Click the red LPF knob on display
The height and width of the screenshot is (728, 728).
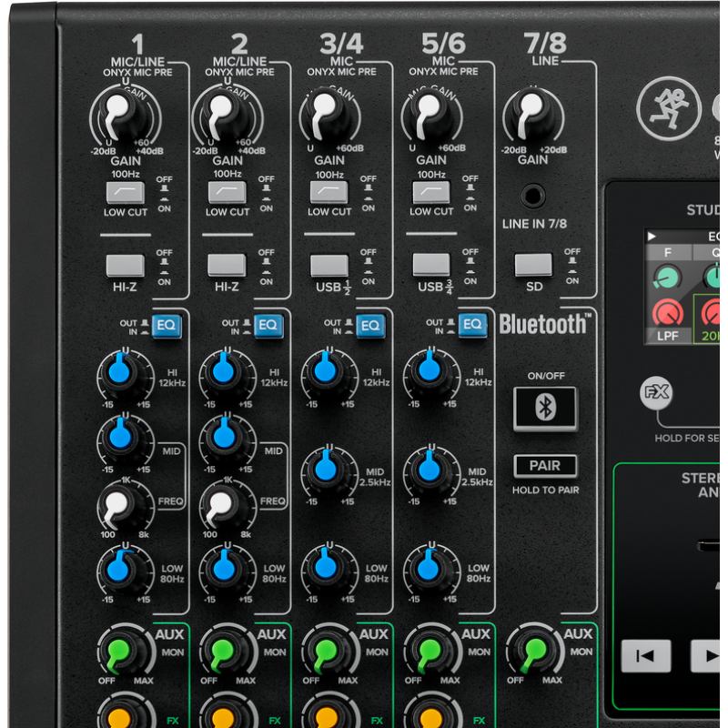(x=667, y=315)
